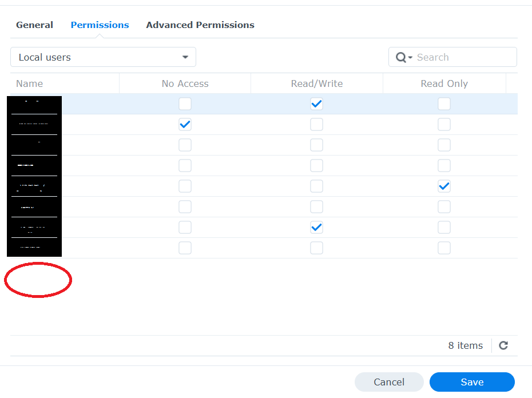
Task: Expand search filter options arrow
Action: click(x=410, y=58)
